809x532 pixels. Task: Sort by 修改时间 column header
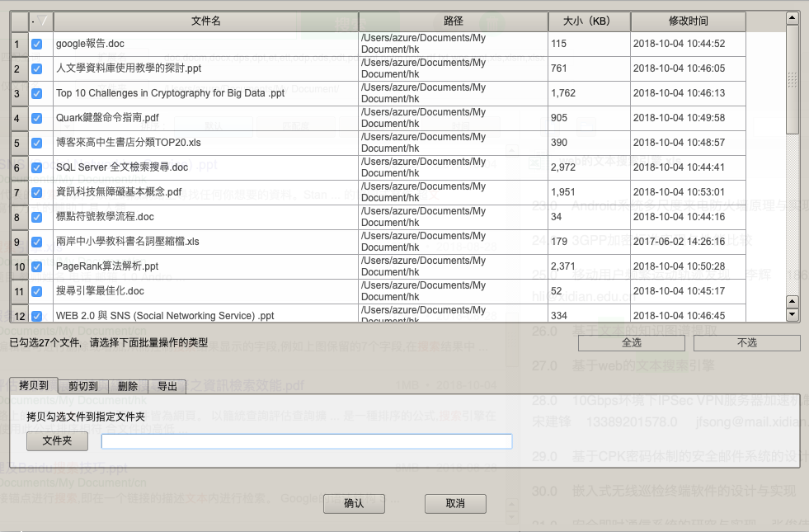pos(688,21)
